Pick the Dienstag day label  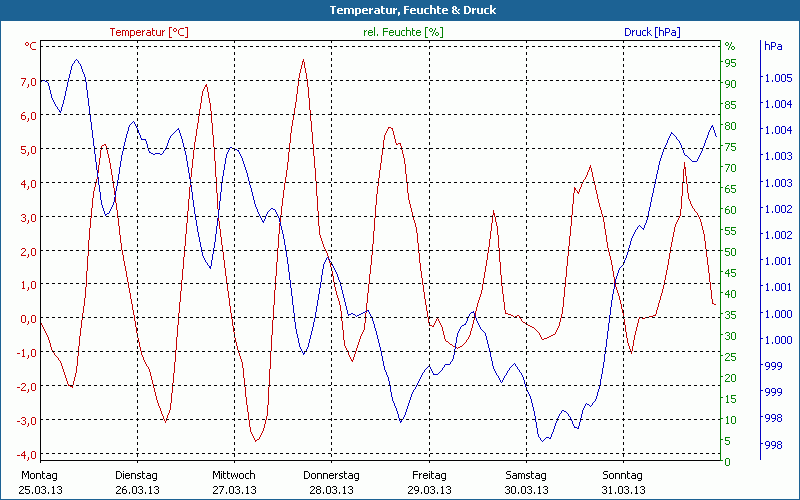pos(136,475)
